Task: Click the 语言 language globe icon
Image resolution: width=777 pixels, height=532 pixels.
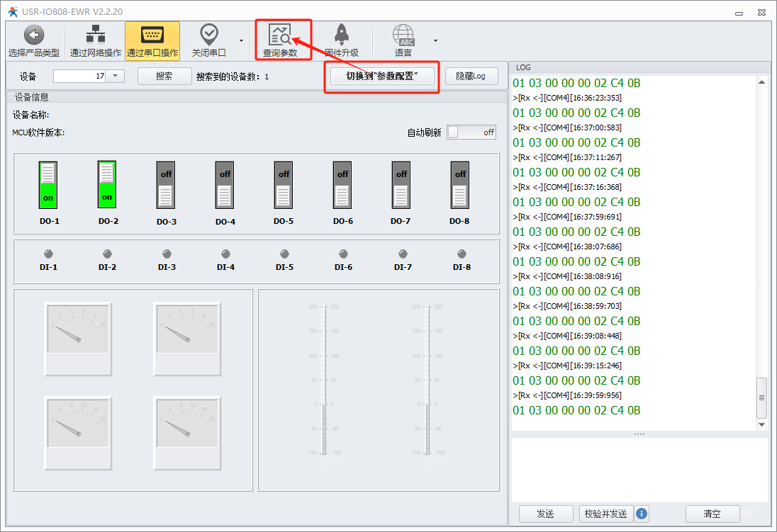Action: 403,35
